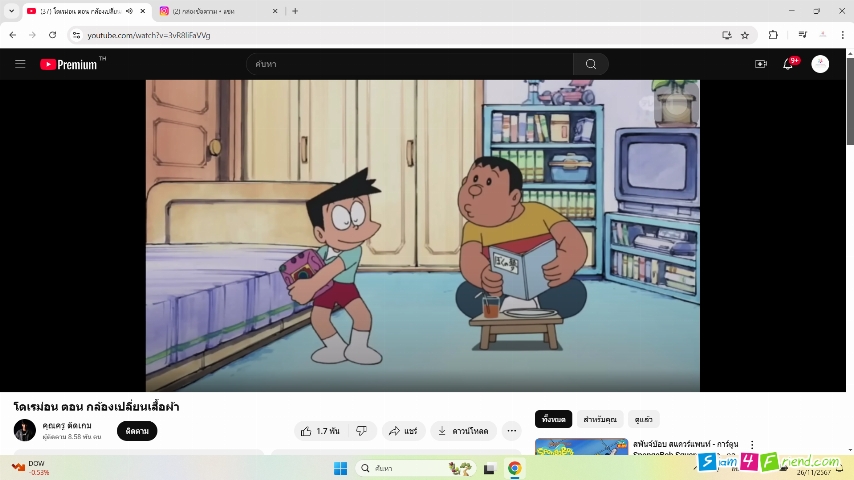Open the DOW stock widget

(31, 468)
